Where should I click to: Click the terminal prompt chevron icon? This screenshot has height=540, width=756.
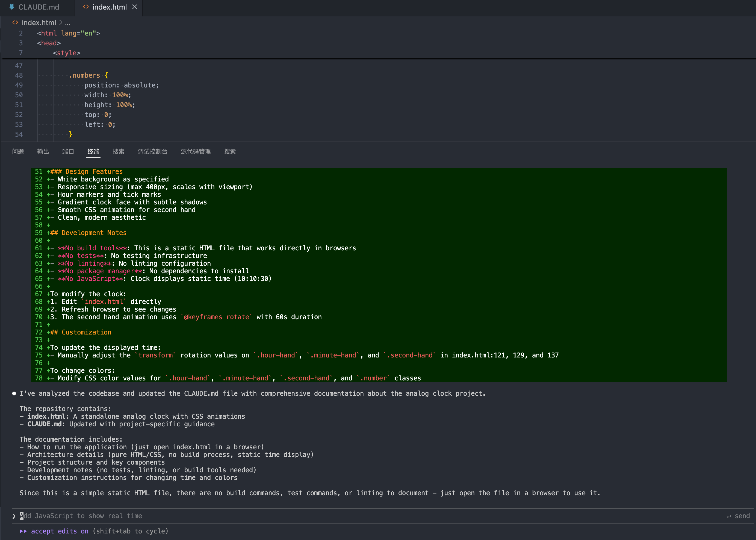click(14, 516)
